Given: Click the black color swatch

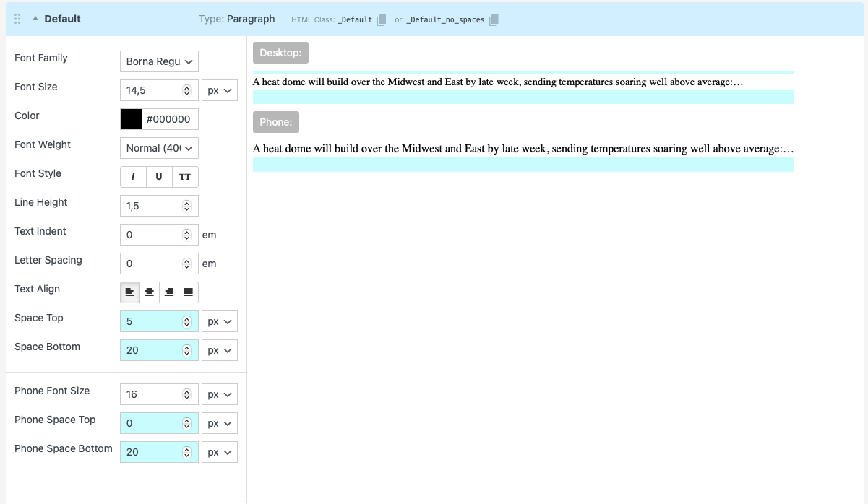Looking at the screenshot, I should point(131,119).
